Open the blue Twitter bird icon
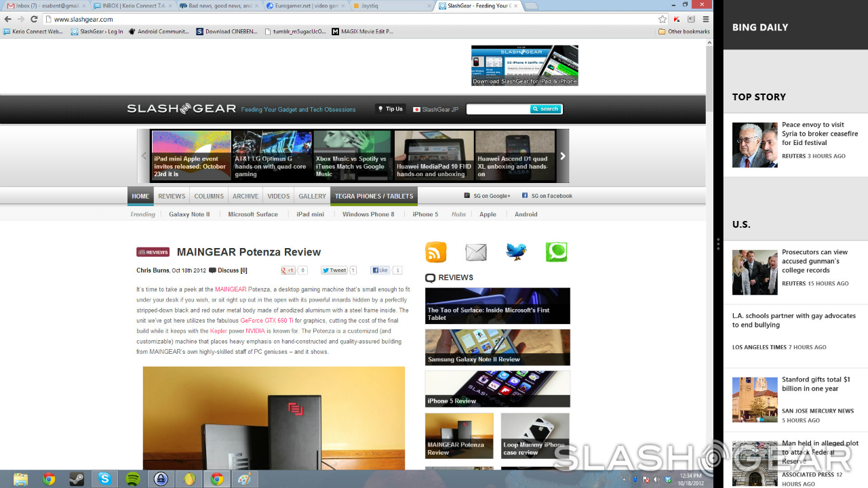The height and width of the screenshot is (488, 868). (516, 252)
